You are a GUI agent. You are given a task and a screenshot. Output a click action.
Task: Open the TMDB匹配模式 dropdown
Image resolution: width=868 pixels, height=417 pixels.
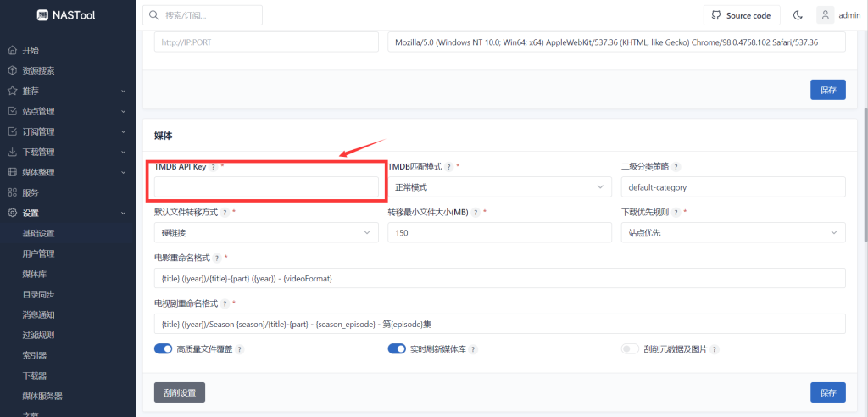click(x=499, y=186)
